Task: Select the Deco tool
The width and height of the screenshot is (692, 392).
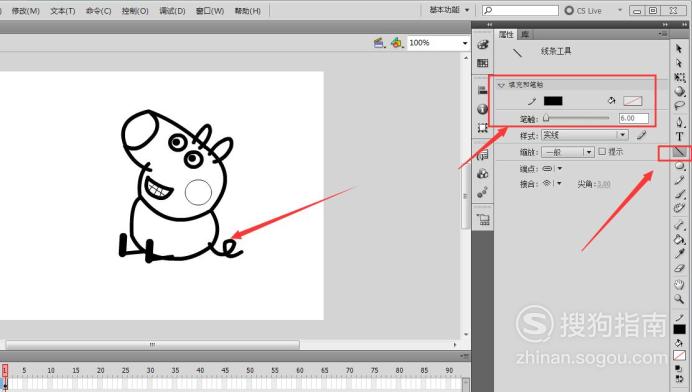Action: coord(679,208)
